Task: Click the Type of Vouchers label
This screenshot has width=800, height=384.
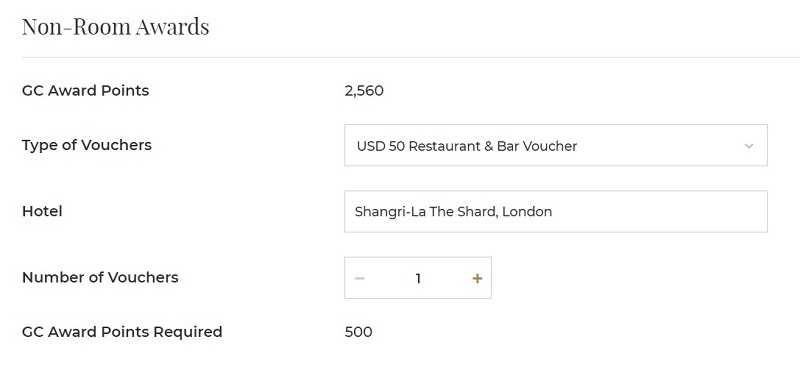Action: [x=87, y=145]
